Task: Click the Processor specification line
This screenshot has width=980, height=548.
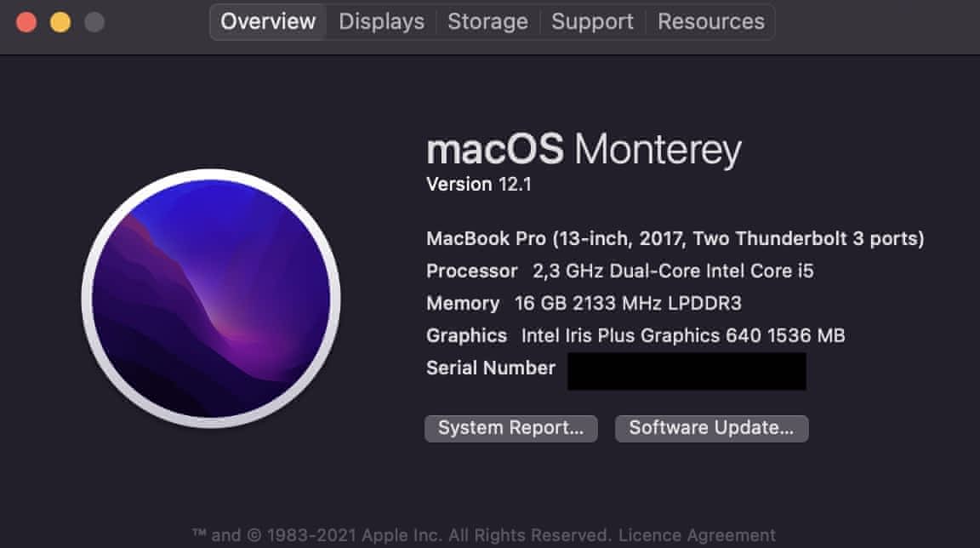Action: (x=619, y=271)
